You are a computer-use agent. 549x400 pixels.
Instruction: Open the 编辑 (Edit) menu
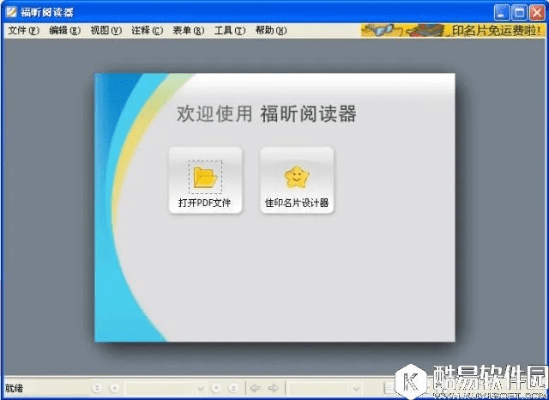(65, 30)
